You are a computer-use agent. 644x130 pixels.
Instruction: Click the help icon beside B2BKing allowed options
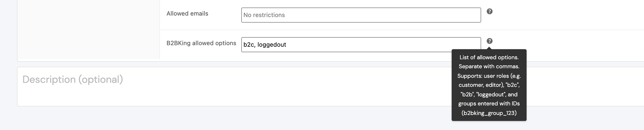pos(490,41)
